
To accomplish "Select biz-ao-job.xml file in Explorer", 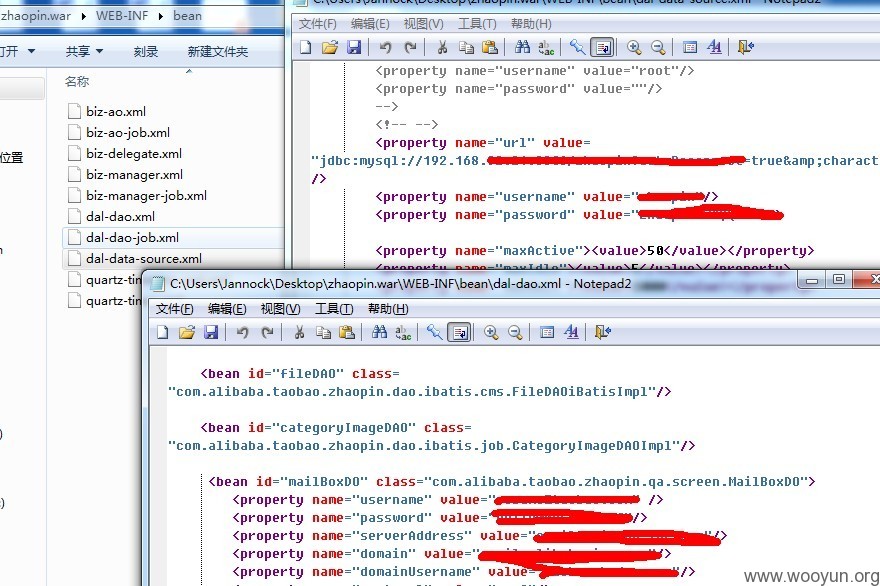I will [127, 132].
